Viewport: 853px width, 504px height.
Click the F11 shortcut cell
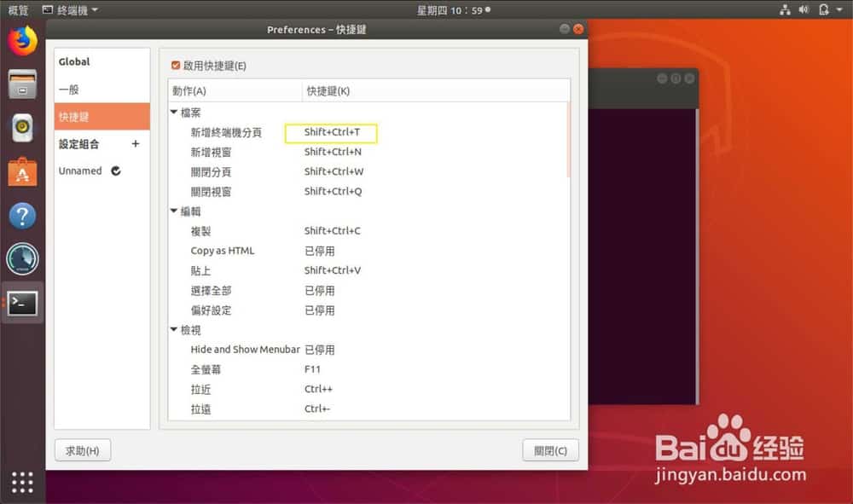point(312,369)
